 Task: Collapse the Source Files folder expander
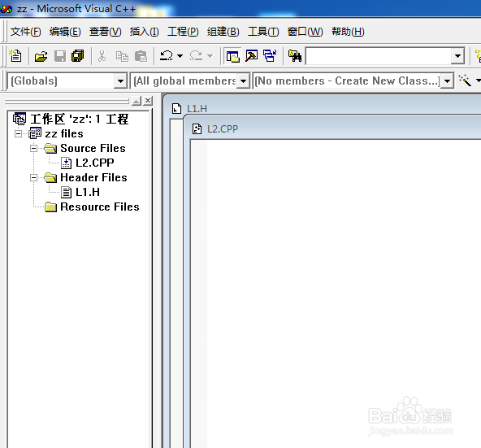point(34,148)
